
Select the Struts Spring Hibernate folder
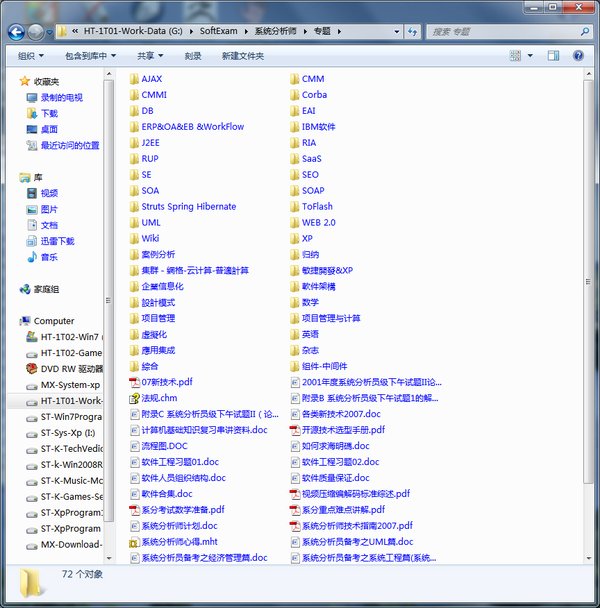click(183, 206)
